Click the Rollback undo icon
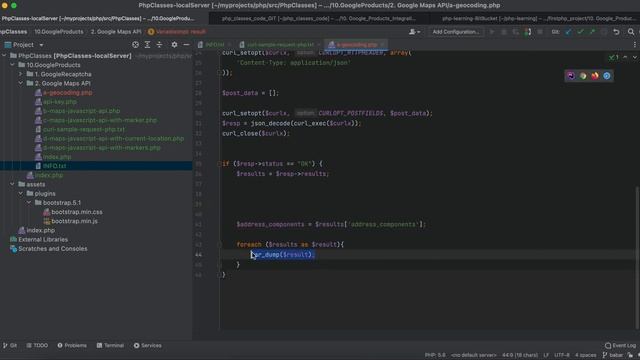 (x=616, y=32)
